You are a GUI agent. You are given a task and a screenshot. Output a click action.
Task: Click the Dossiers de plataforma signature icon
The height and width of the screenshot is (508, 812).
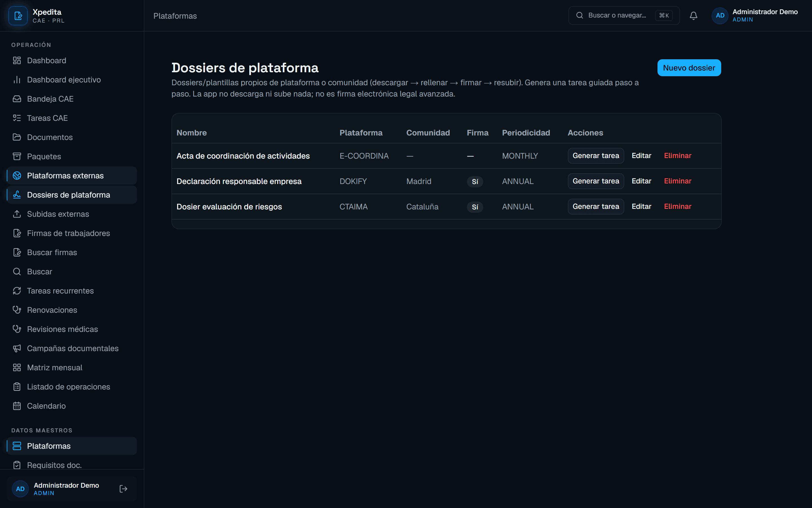pos(17,194)
